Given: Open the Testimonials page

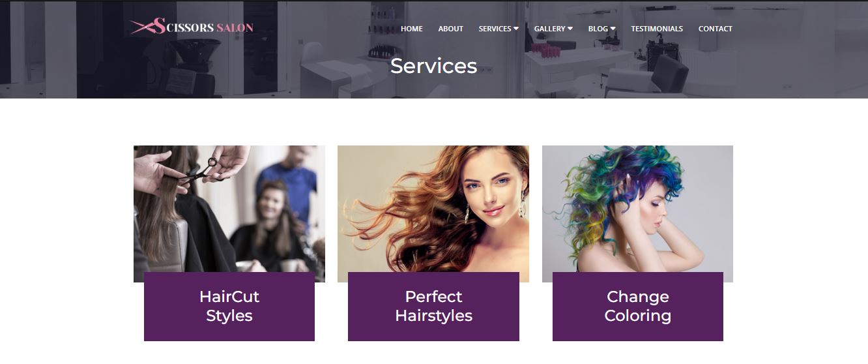Looking at the screenshot, I should tap(657, 29).
